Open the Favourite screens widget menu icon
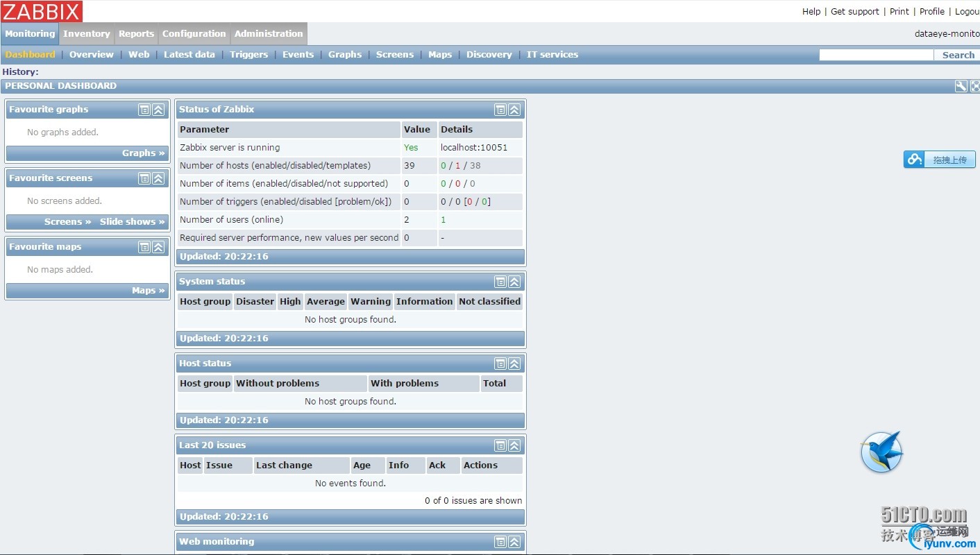This screenshot has width=980, height=555. tap(144, 178)
